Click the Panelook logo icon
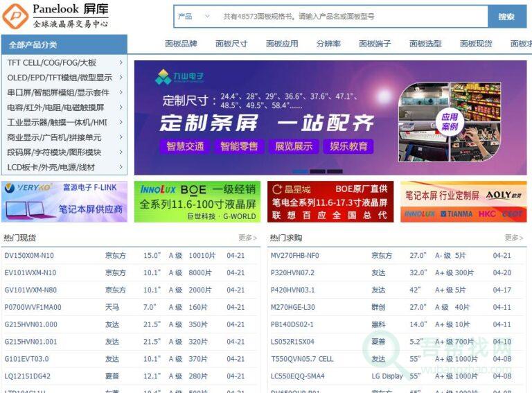Viewport: 532px width, 393px height. (x=15, y=15)
